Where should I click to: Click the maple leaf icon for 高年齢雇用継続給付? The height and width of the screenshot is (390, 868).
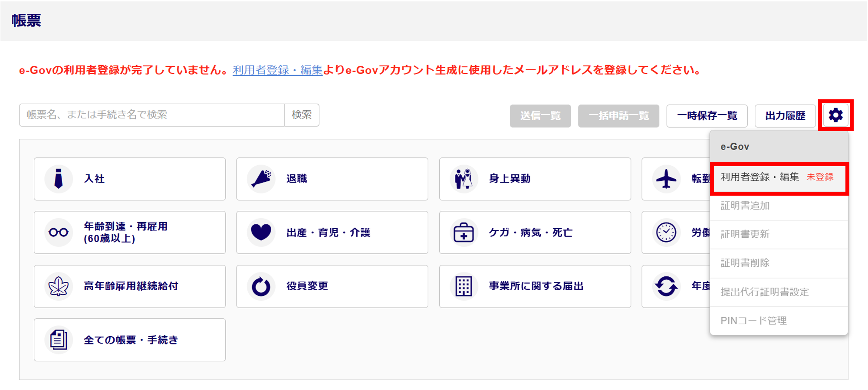click(59, 286)
